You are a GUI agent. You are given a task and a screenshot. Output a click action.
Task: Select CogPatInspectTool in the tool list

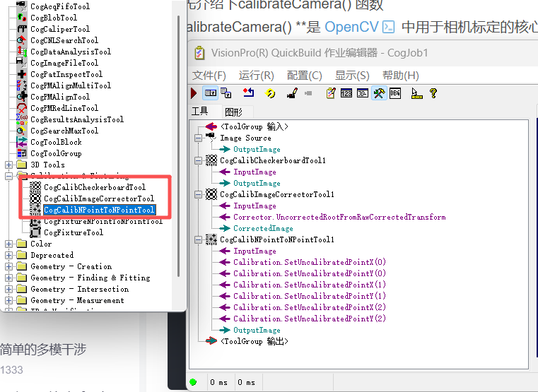click(66, 74)
